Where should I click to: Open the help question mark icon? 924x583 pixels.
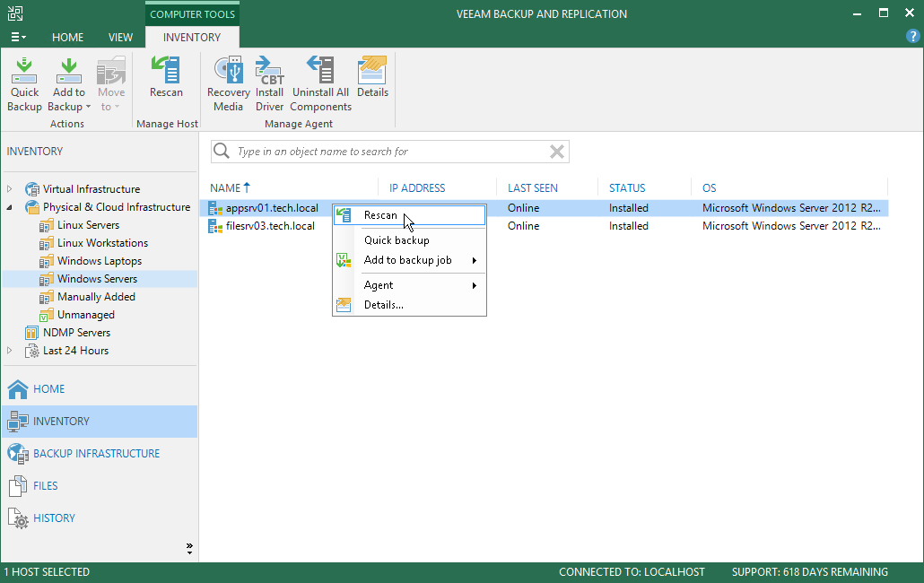pyautogui.click(x=912, y=37)
